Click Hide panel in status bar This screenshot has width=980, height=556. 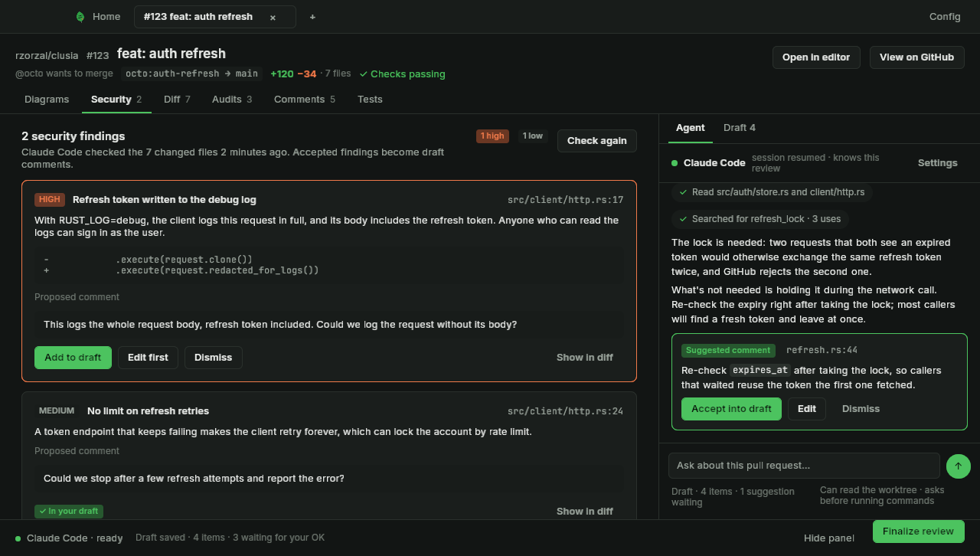coord(829,538)
